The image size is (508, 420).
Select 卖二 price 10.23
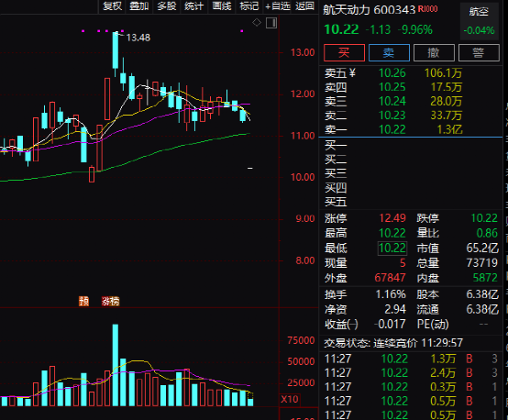[392, 115]
